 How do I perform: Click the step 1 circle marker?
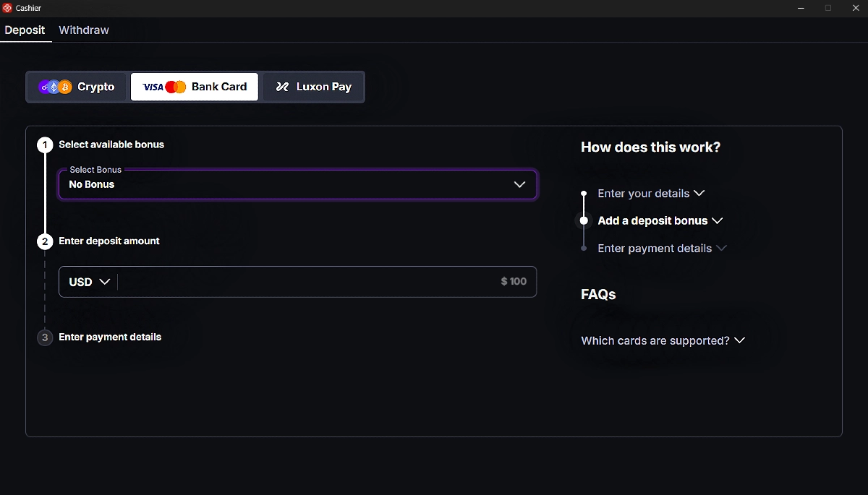[45, 145]
